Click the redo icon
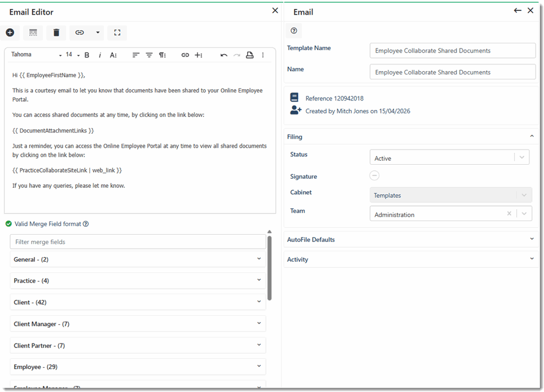 tap(236, 55)
